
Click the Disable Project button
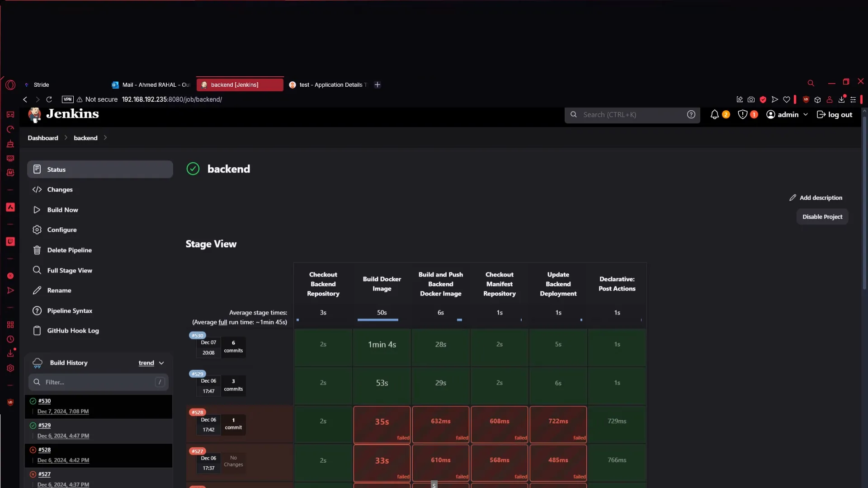pos(822,216)
